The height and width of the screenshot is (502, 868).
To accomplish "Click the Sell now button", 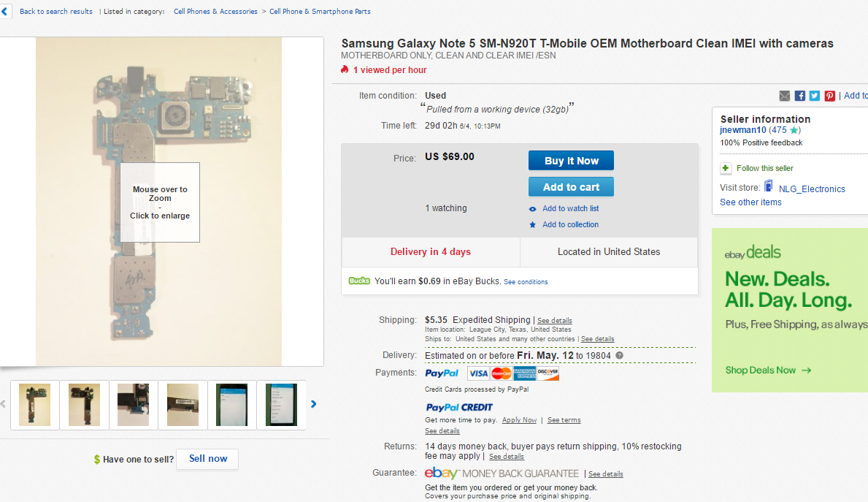I will point(207,459).
